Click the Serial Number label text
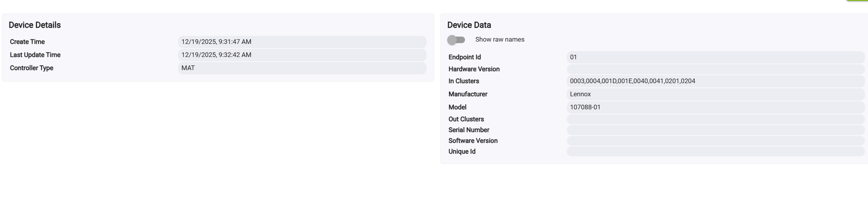The width and height of the screenshot is (868, 221). point(468,130)
